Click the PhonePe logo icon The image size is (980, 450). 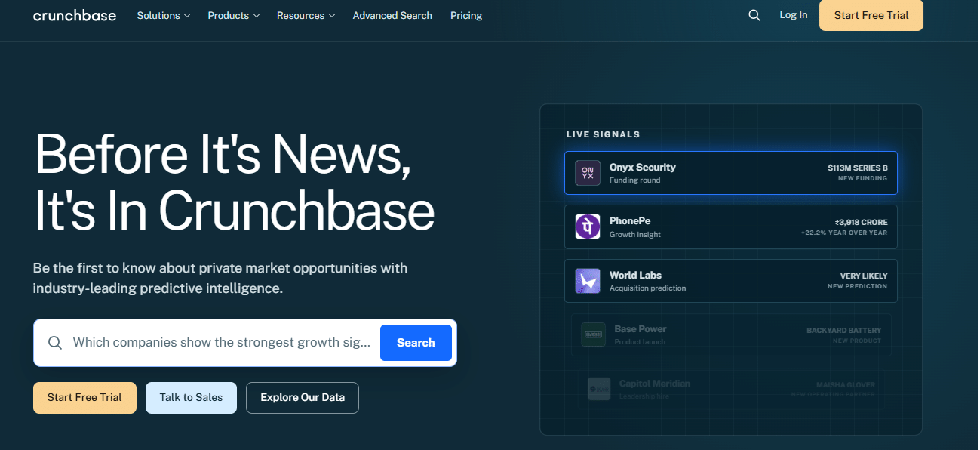click(x=588, y=227)
